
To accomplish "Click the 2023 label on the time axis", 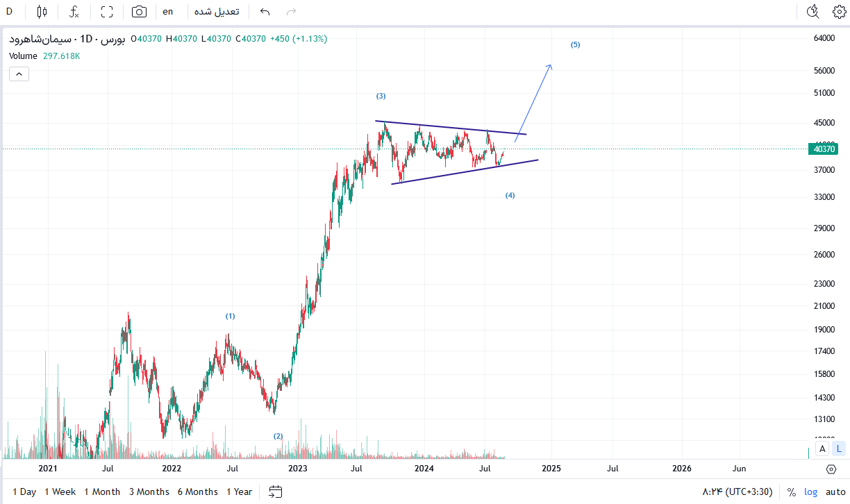I will pyautogui.click(x=297, y=469).
